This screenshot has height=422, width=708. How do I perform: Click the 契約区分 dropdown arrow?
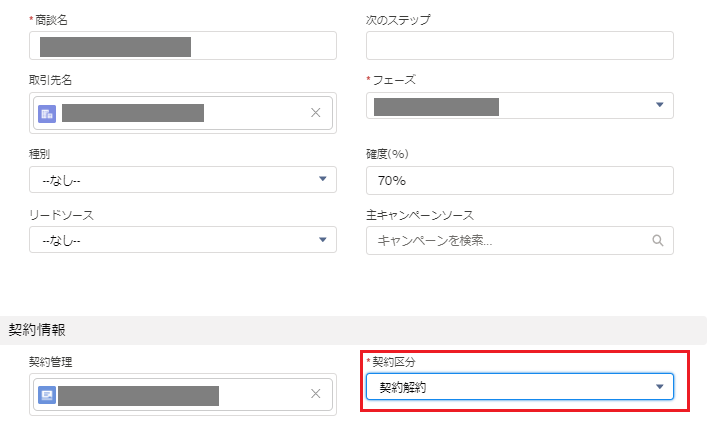click(x=659, y=387)
